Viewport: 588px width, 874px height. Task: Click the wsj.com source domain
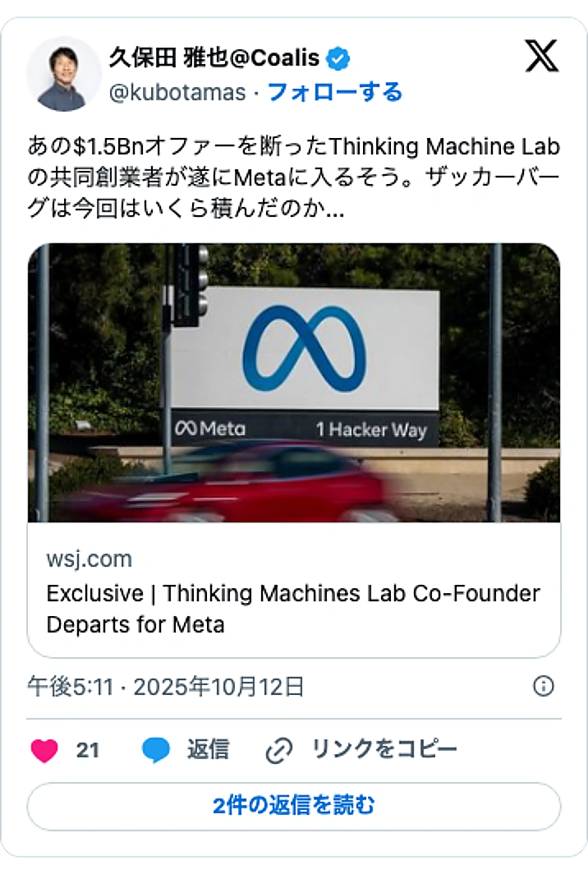90,559
